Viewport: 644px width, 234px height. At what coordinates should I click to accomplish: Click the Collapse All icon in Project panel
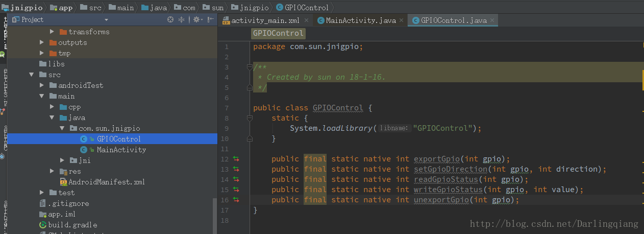[x=182, y=19]
